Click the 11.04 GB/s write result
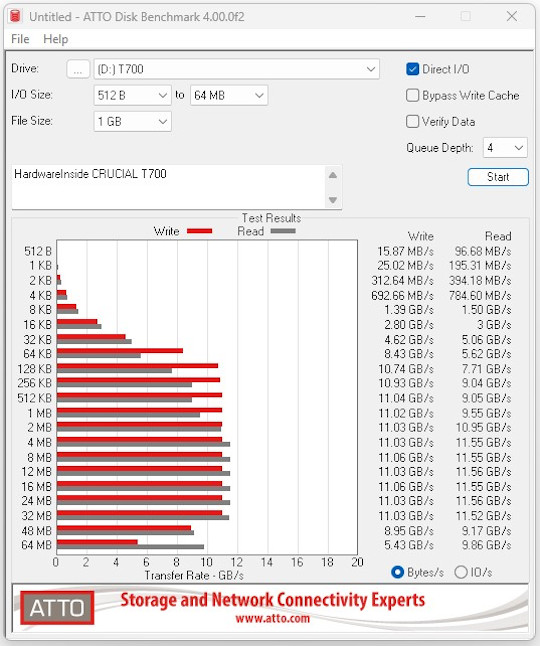Viewport: 540px width, 646px height. 406,398
